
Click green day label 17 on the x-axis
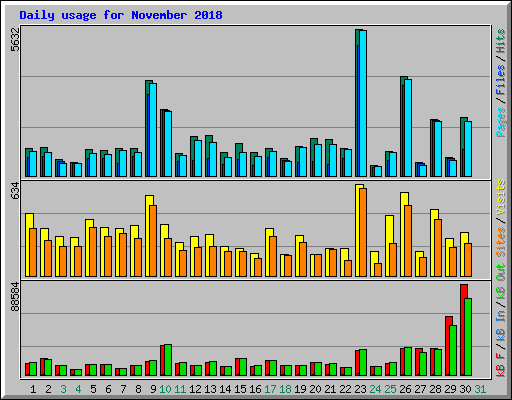[270, 389]
